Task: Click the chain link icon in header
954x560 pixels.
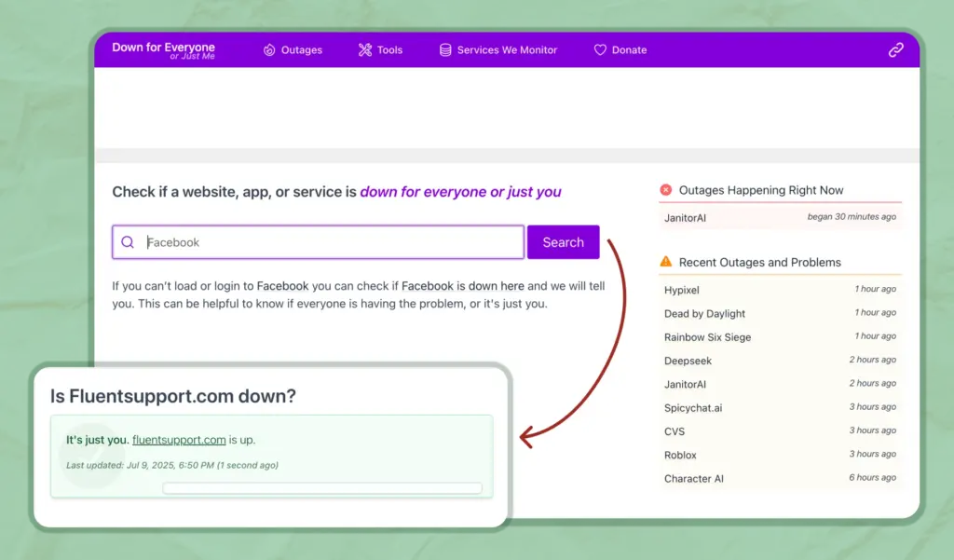Action: coord(895,50)
